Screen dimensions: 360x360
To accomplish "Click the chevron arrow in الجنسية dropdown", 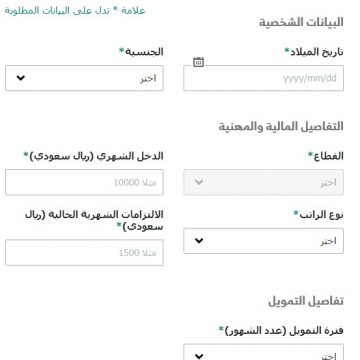I will (x=21, y=78).
